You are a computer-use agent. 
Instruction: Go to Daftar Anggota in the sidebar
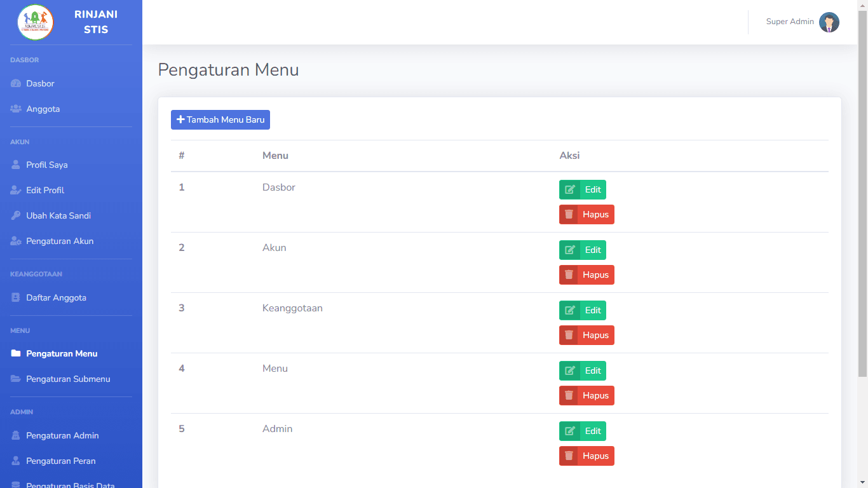click(x=56, y=298)
